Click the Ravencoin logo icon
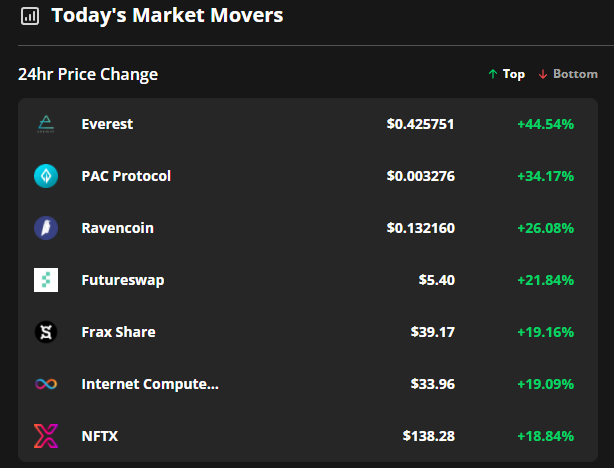 pos(46,228)
